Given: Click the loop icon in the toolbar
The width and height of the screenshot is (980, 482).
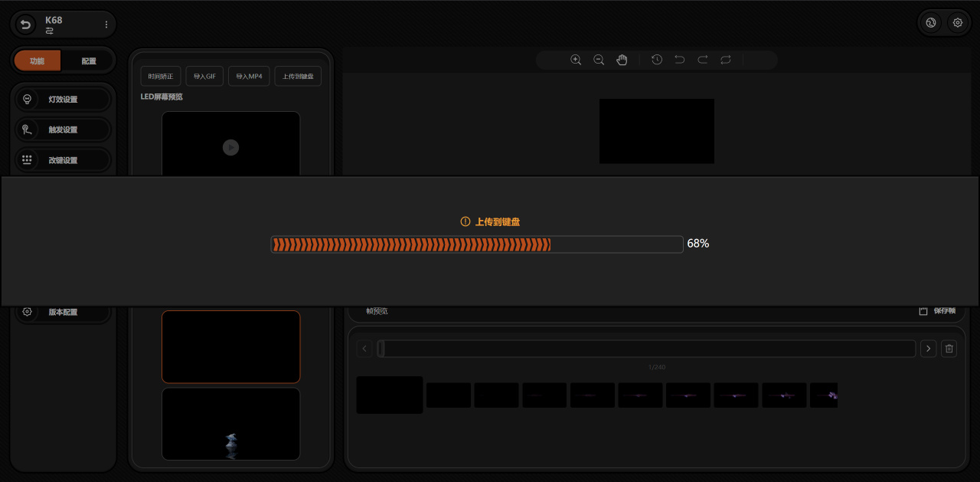Looking at the screenshot, I should 726,60.
